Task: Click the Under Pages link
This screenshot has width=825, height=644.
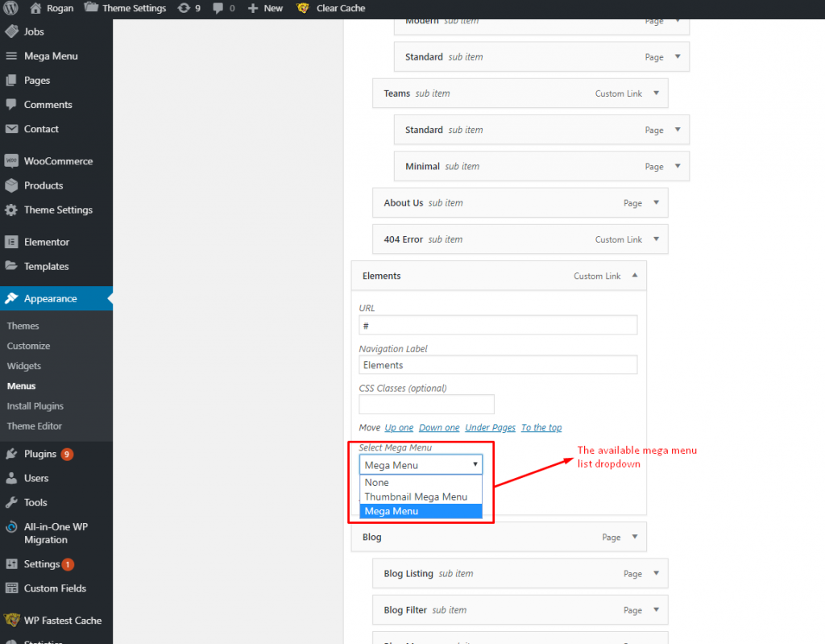Action: [x=491, y=427]
